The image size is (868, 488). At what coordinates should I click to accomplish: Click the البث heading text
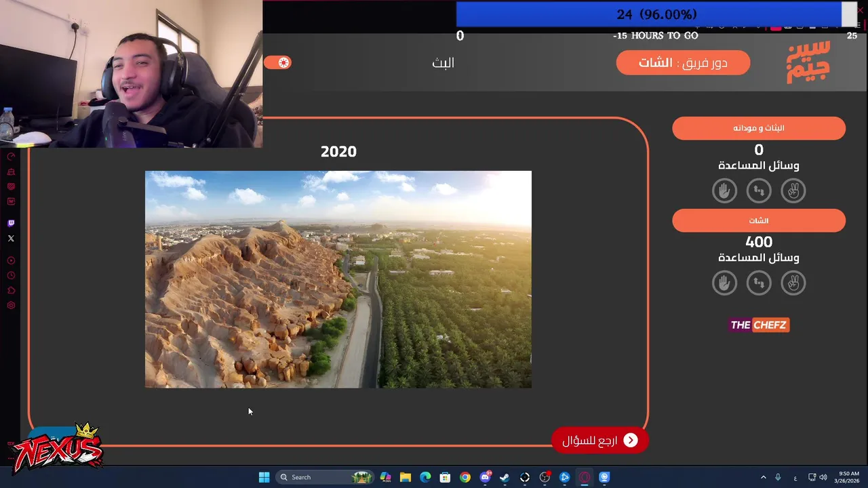[443, 62]
